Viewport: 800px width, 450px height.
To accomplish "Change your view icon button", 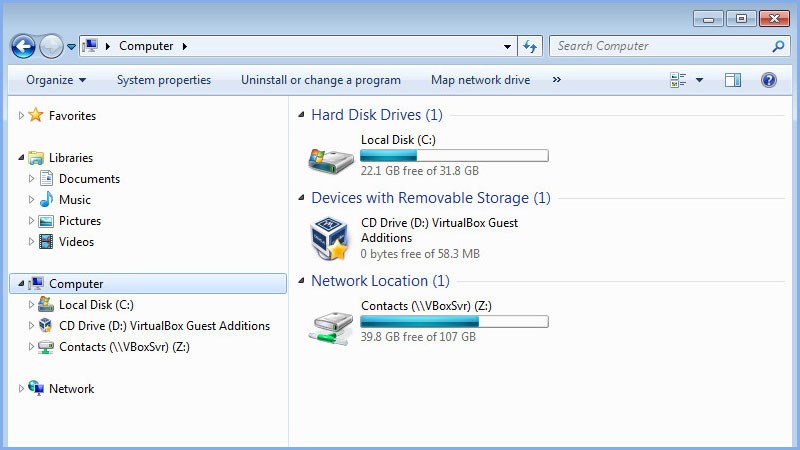I will pyautogui.click(x=678, y=80).
